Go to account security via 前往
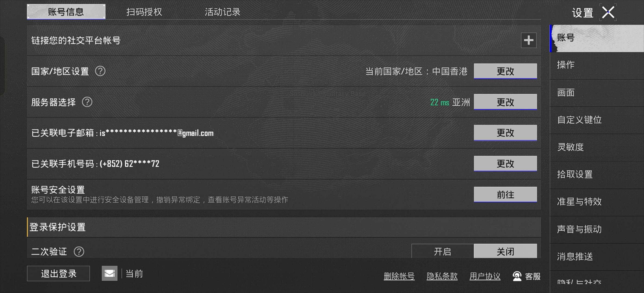The height and width of the screenshot is (293, 644). [505, 195]
